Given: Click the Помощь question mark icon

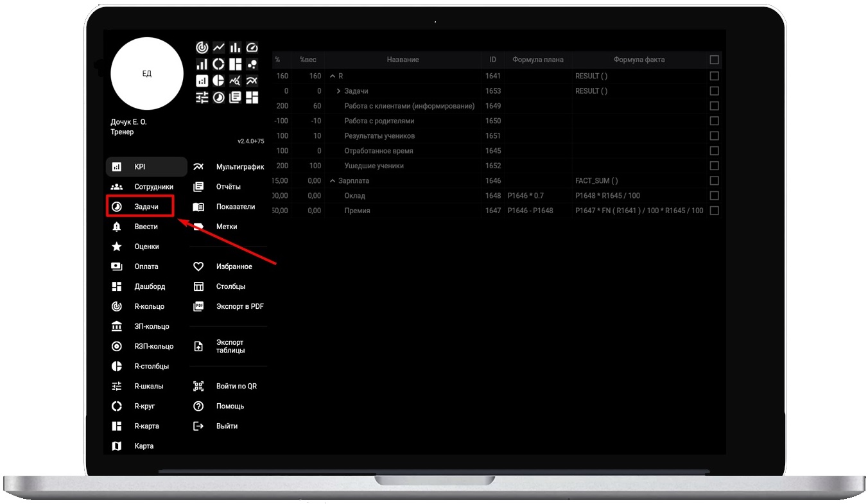Looking at the screenshot, I should tap(198, 406).
